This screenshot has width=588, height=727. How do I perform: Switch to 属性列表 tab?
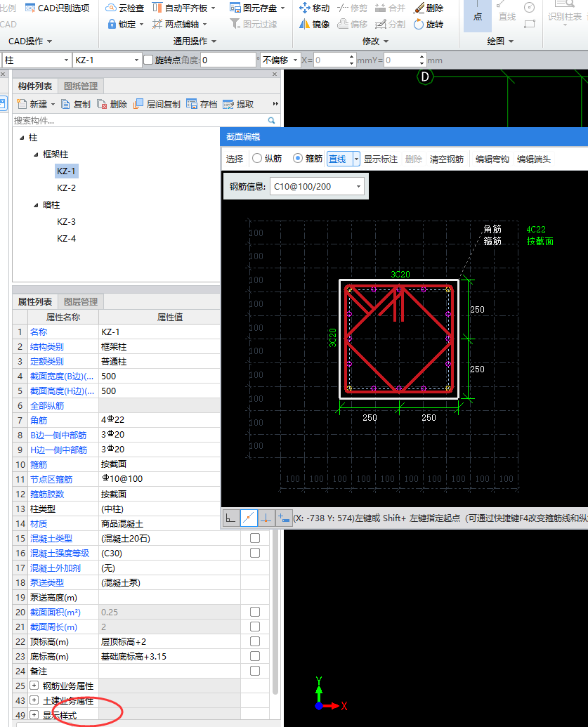[x=35, y=302]
